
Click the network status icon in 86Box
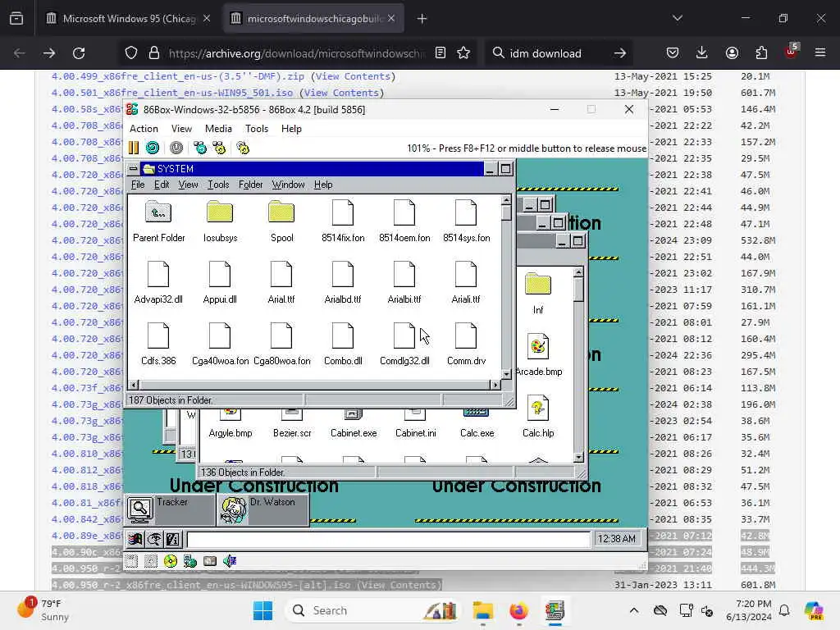[x=189, y=561]
